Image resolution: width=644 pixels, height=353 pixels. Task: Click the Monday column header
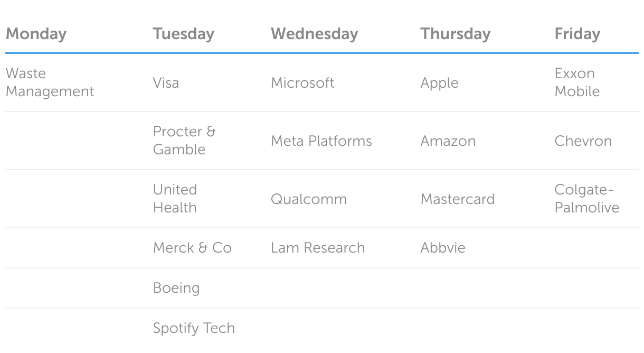tap(36, 34)
